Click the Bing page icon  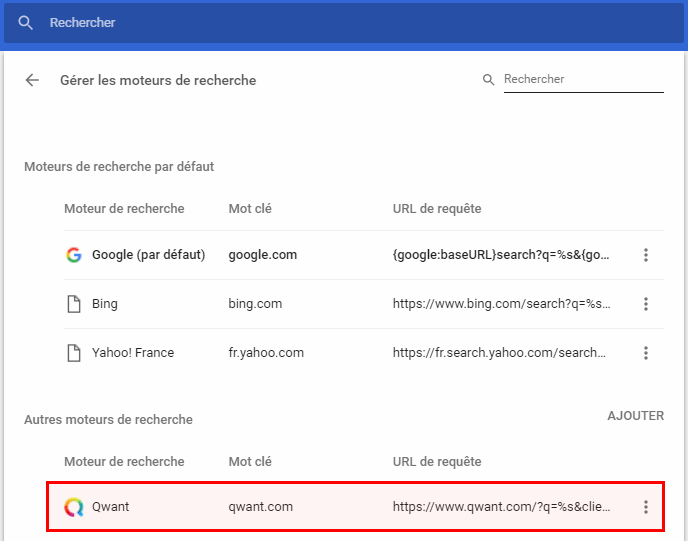pyautogui.click(x=74, y=304)
